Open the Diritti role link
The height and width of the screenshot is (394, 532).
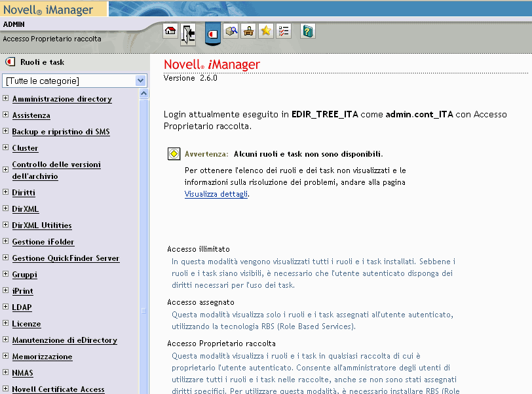coord(24,193)
